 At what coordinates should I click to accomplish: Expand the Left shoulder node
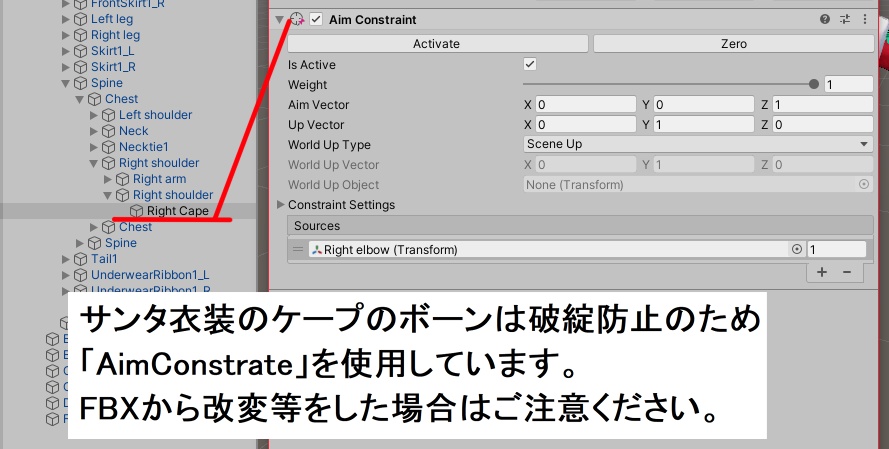pyautogui.click(x=94, y=115)
